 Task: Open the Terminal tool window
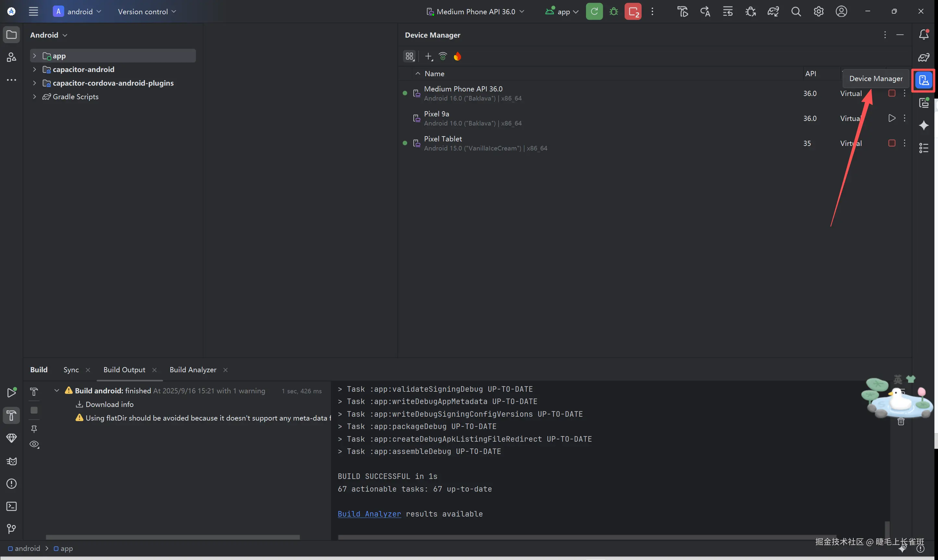pyautogui.click(x=11, y=506)
